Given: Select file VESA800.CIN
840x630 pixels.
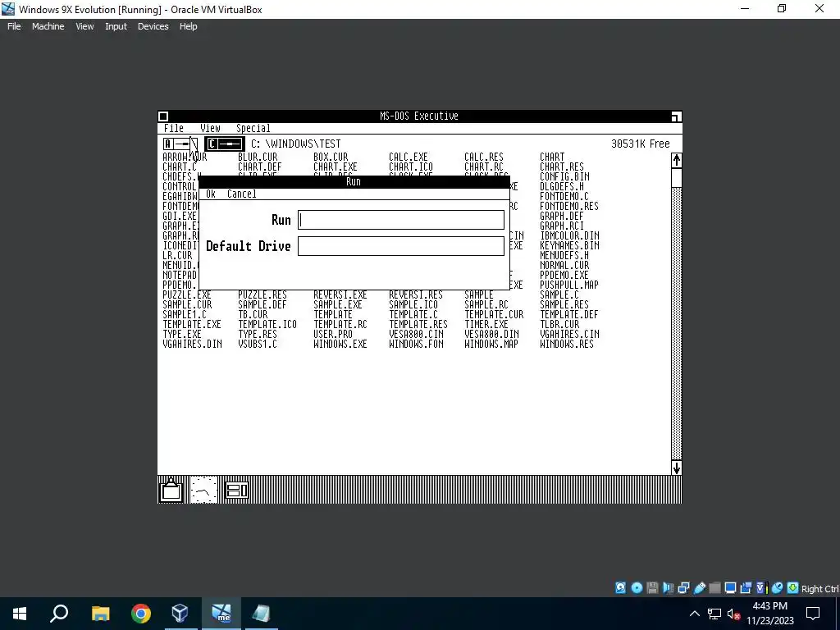Looking at the screenshot, I should (416, 335).
